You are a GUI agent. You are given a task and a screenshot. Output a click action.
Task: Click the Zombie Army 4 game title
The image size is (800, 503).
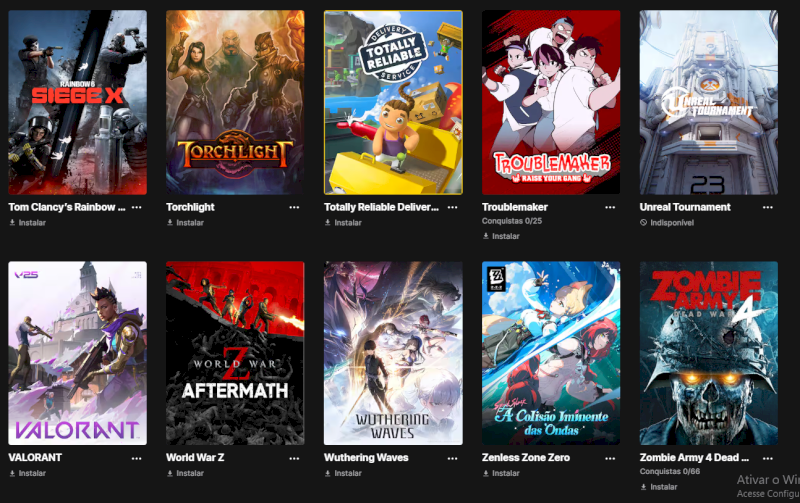point(694,458)
